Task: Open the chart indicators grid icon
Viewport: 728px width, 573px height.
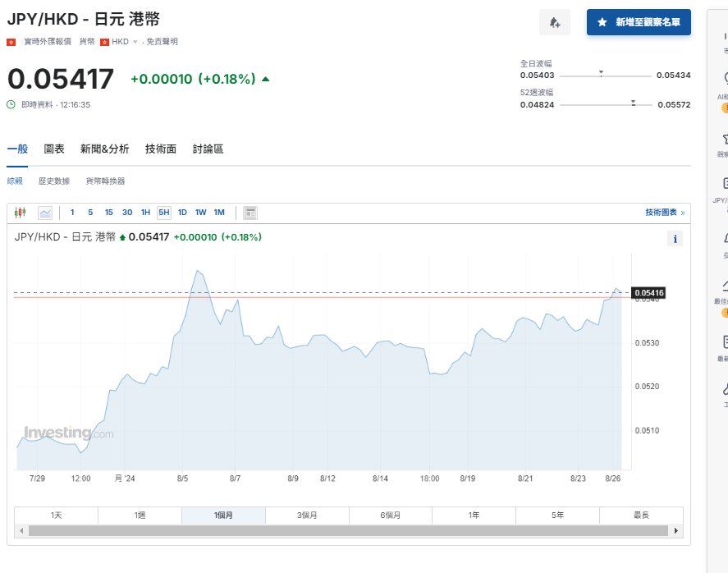Action: (251, 213)
